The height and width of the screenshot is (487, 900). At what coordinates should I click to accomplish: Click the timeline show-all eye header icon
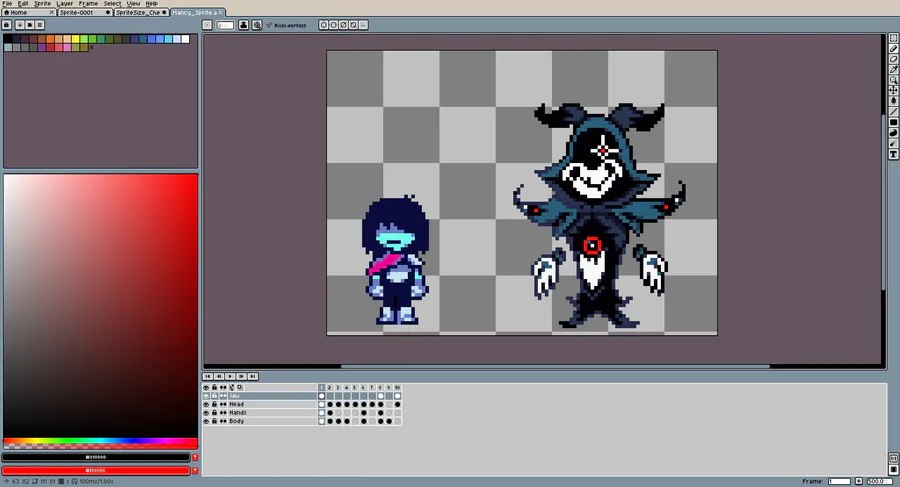(x=206, y=388)
